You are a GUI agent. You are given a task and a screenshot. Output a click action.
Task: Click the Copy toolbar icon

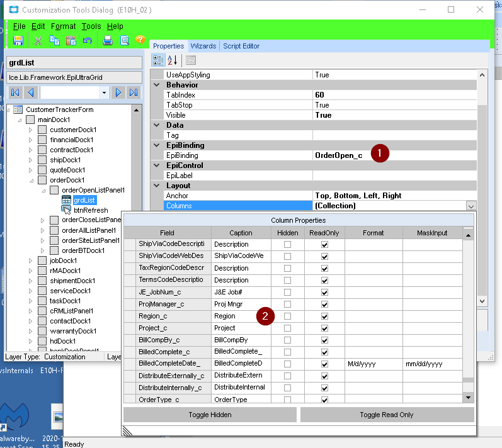[x=54, y=40]
